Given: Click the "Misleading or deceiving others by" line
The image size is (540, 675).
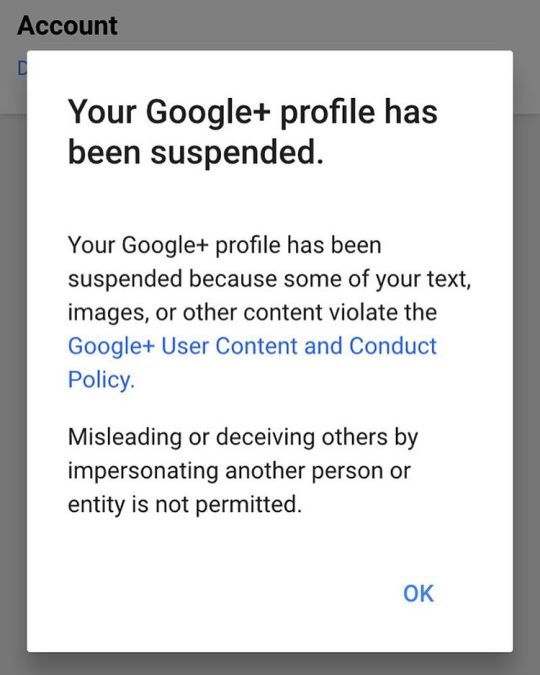Looking at the screenshot, I should coord(243,437).
